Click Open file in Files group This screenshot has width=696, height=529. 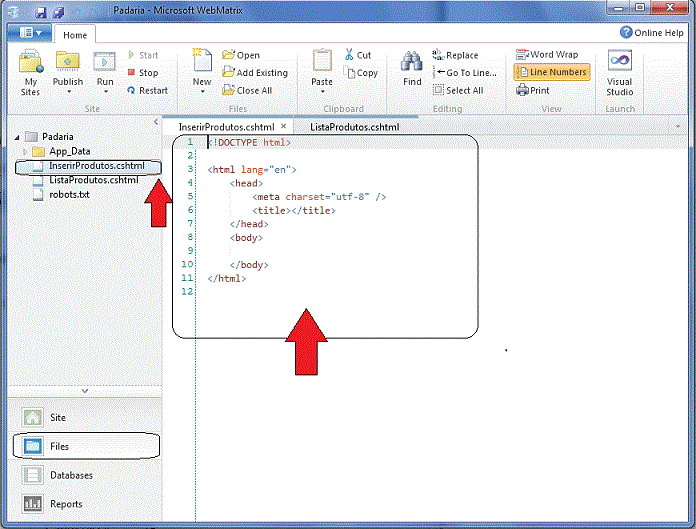[241, 55]
